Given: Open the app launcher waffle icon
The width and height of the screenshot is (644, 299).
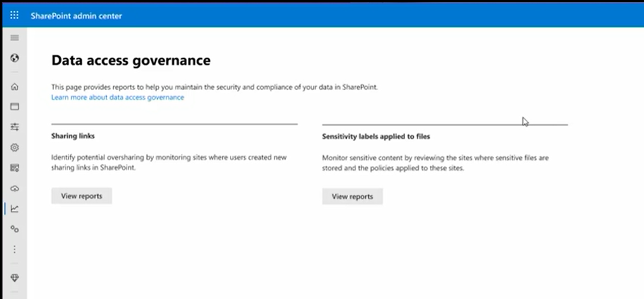Looking at the screenshot, I should pos(14,16).
